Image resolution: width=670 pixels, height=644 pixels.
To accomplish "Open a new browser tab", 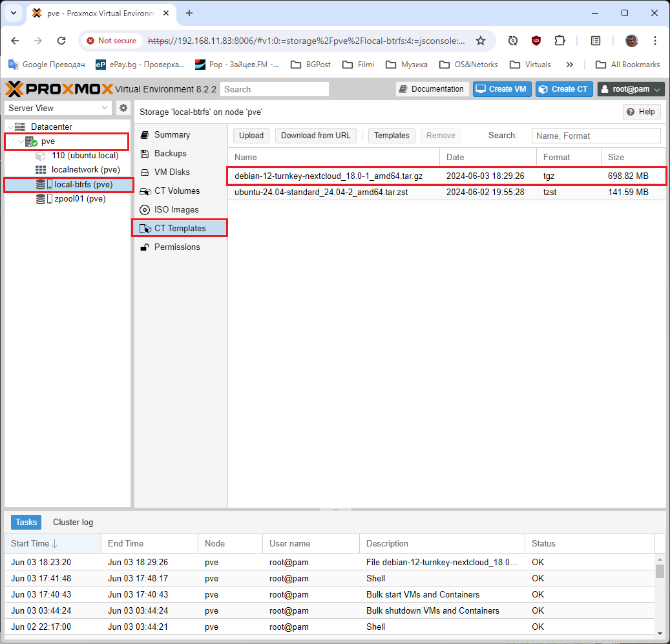I will click(189, 13).
